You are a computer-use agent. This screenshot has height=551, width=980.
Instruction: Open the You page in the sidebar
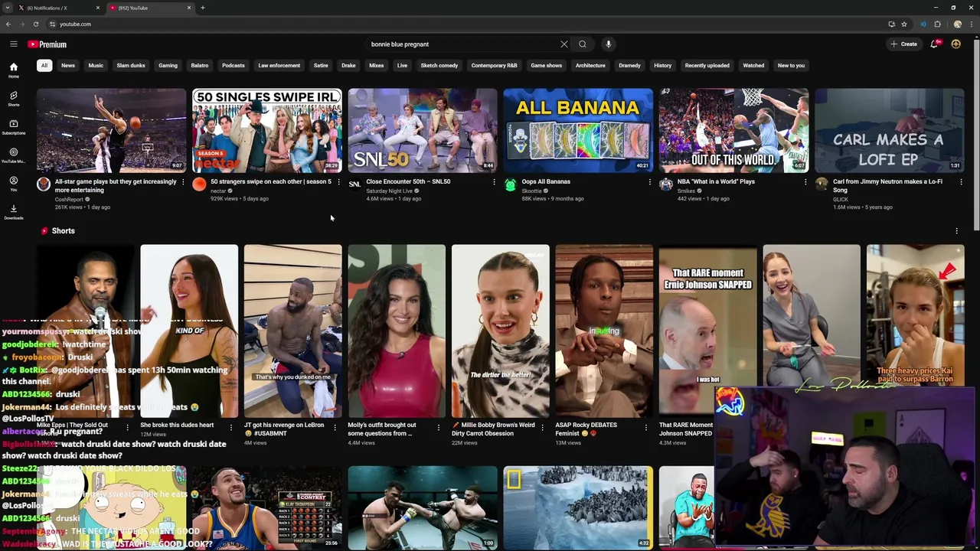13,184
